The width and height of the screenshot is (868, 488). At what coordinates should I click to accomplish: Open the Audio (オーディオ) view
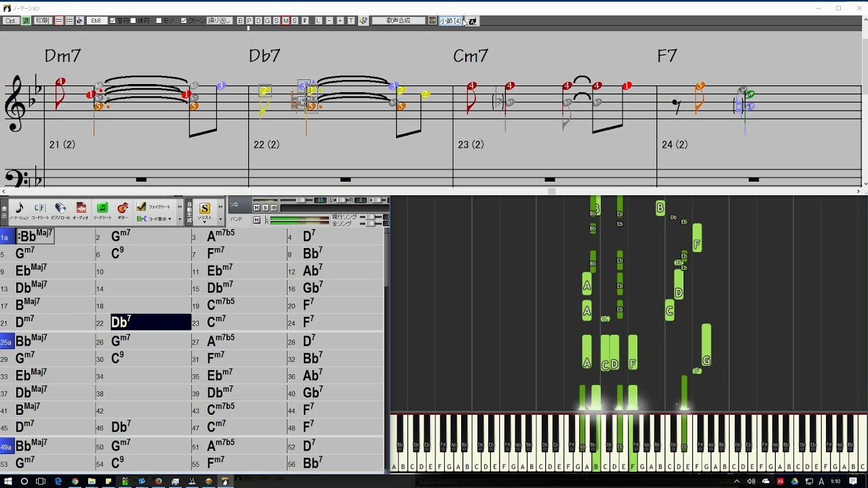[x=81, y=211]
